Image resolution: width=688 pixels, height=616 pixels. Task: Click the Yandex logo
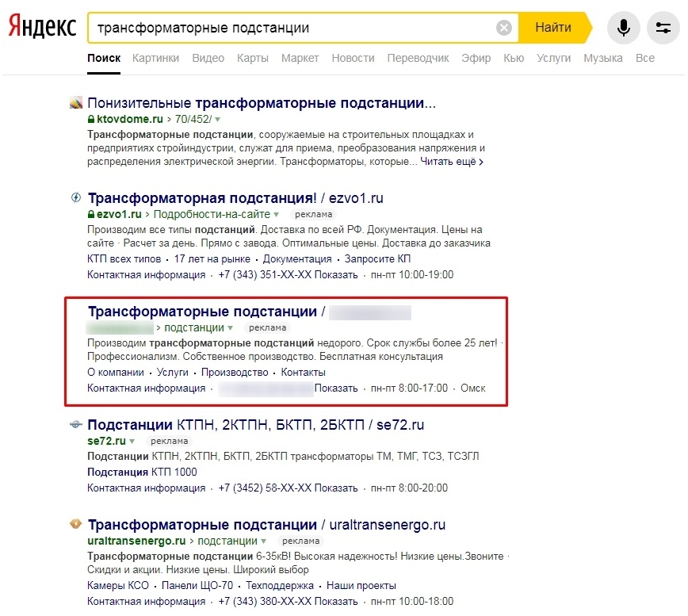coord(42,26)
